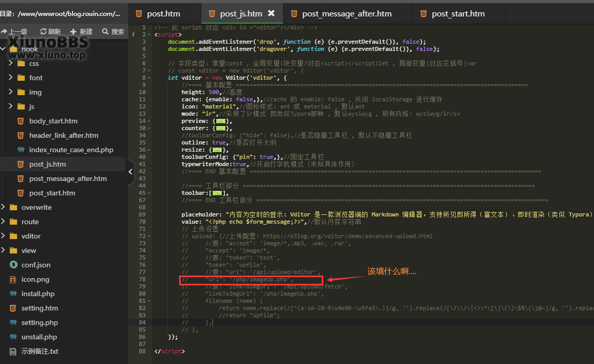The width and height of the screenshot is (594, 364).
Task: Open header_link_after.htm file
Action: (64, 135)
